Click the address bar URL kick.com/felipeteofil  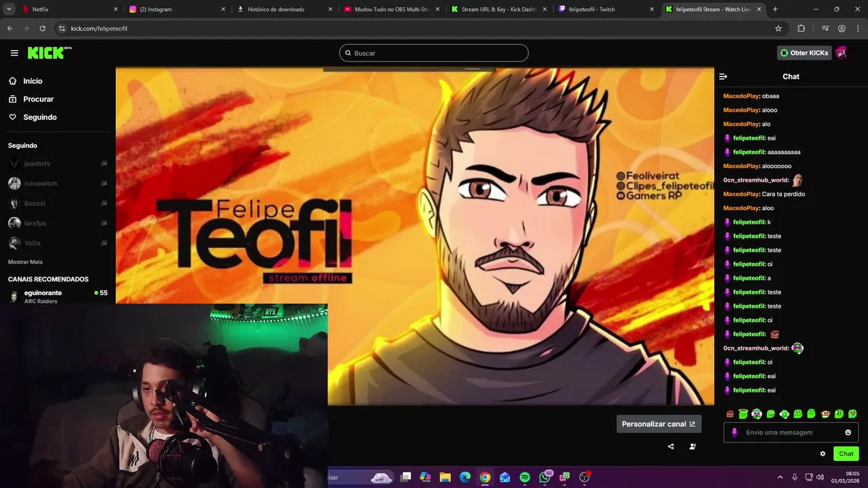(x=99, y=28)
